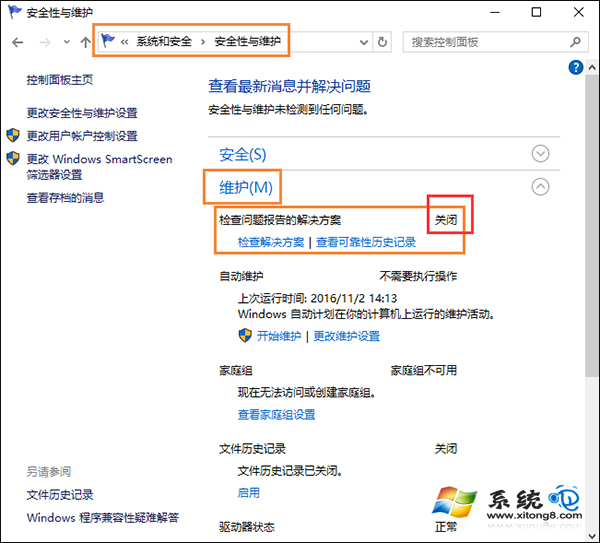Click the vertical scrollbar thumb
The width and height of the screenshot is (600, 543).
592,226
